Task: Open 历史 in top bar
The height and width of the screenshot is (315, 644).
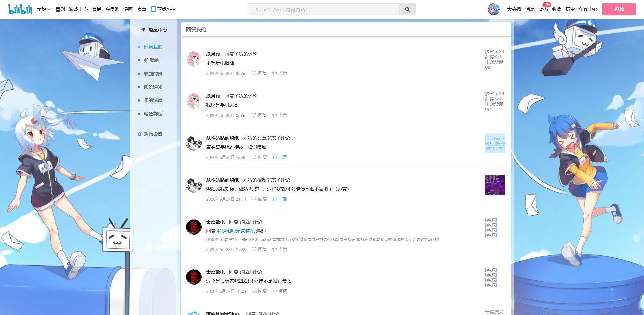Action: 570,9
